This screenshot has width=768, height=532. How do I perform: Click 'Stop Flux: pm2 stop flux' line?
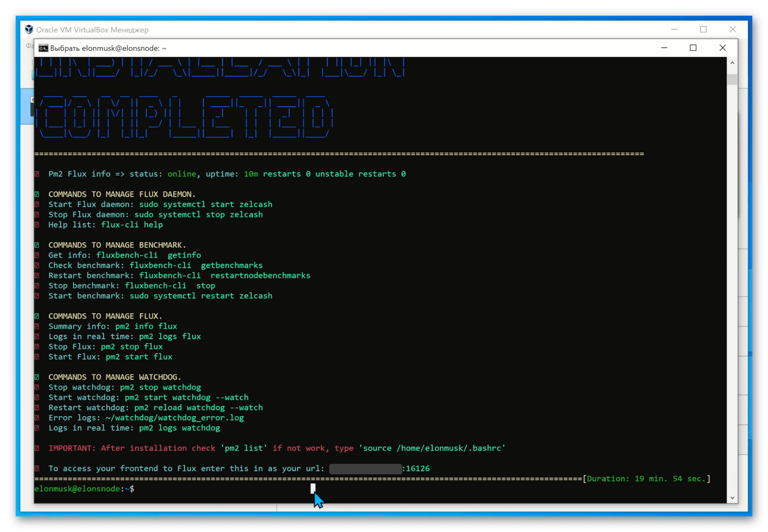tap(105, 347)
